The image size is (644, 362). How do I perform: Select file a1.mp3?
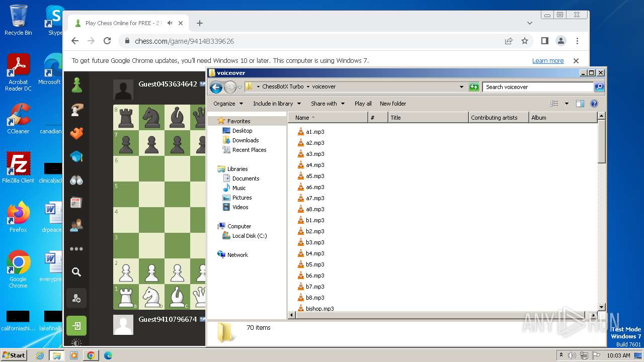tap(315, 132)
